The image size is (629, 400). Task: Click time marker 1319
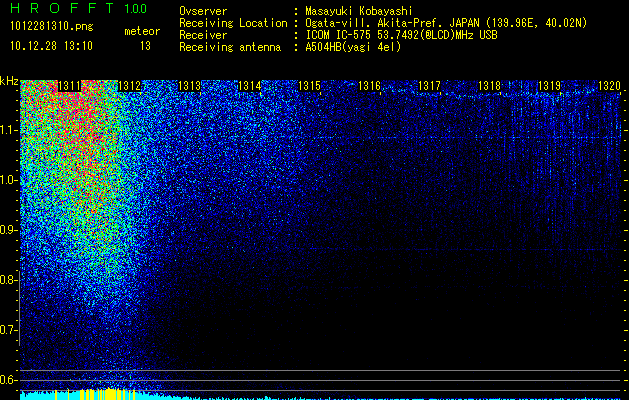(550, 86)
